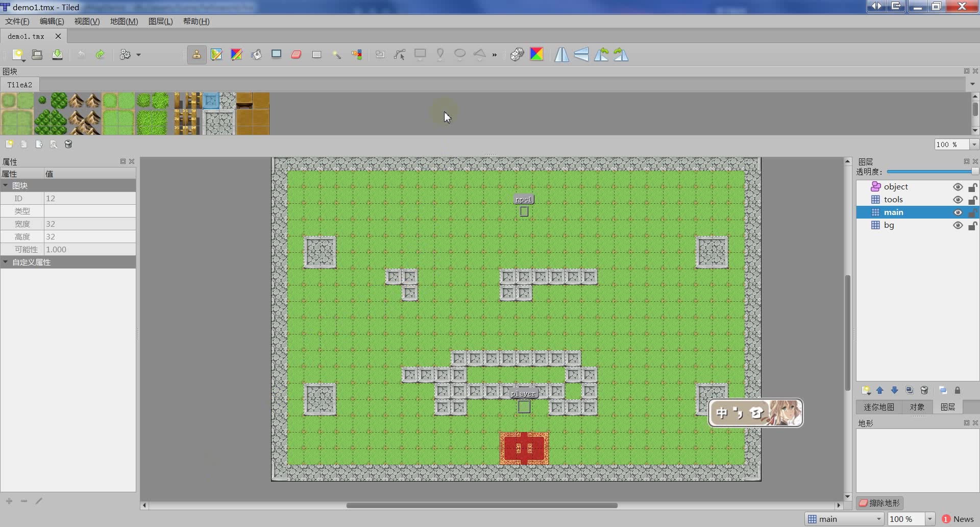Rotate the stamp left
This screenshot has width=980, height=527.
point(602,55)
